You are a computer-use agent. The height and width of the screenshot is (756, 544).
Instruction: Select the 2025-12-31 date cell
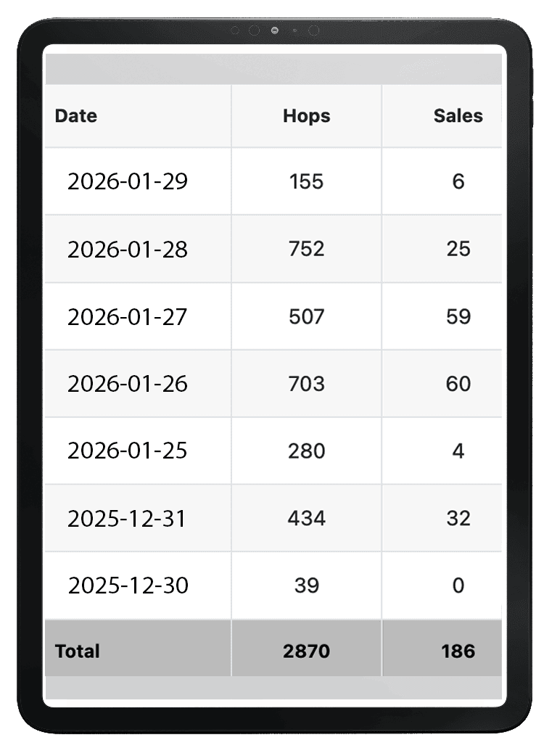[x=127, y=519]
